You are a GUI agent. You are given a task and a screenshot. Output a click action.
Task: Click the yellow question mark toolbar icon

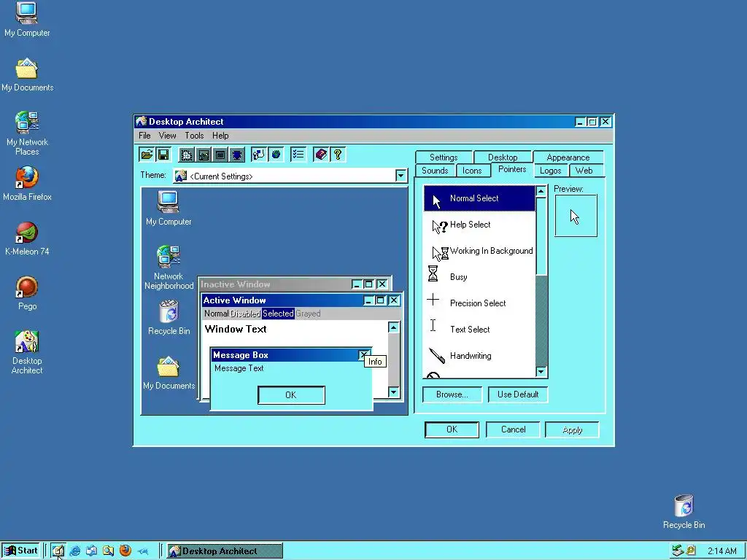pyautogui.click(x=338, y=155)
